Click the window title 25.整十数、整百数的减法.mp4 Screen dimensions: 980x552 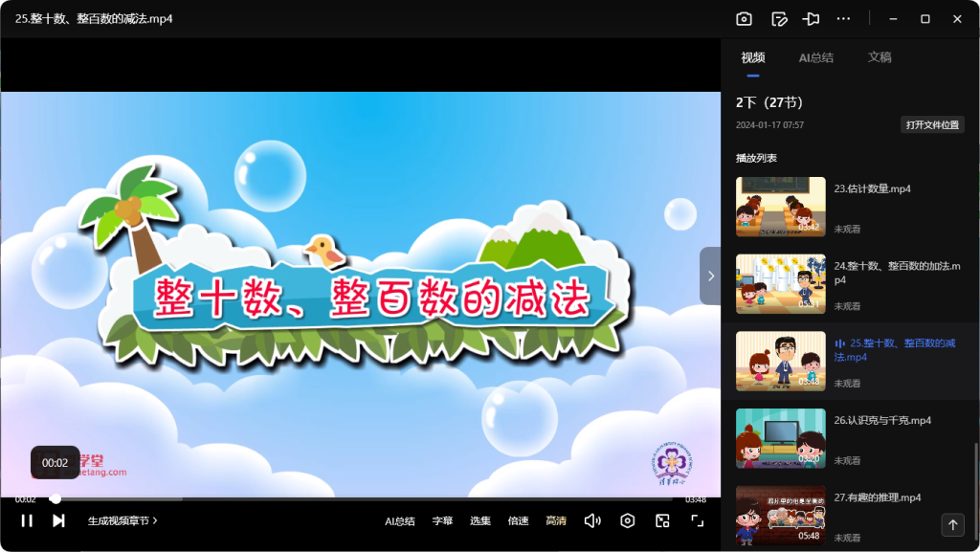[x=94, y=19]
